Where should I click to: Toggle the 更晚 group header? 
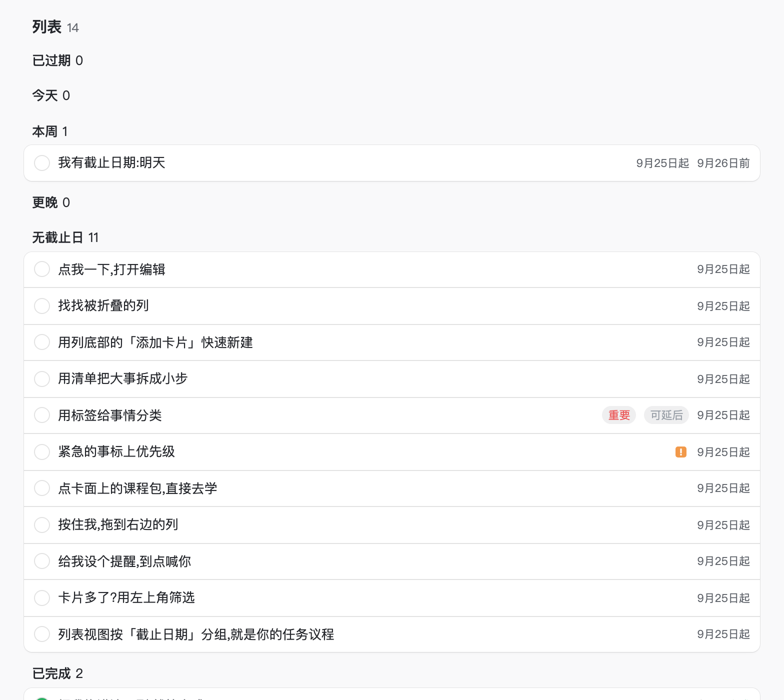click(51, 202)
